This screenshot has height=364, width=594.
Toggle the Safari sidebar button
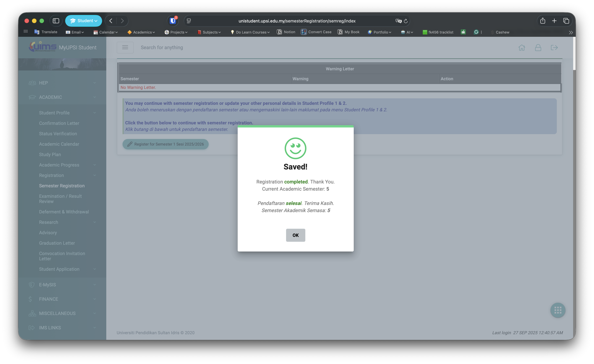tap(56, 21)
